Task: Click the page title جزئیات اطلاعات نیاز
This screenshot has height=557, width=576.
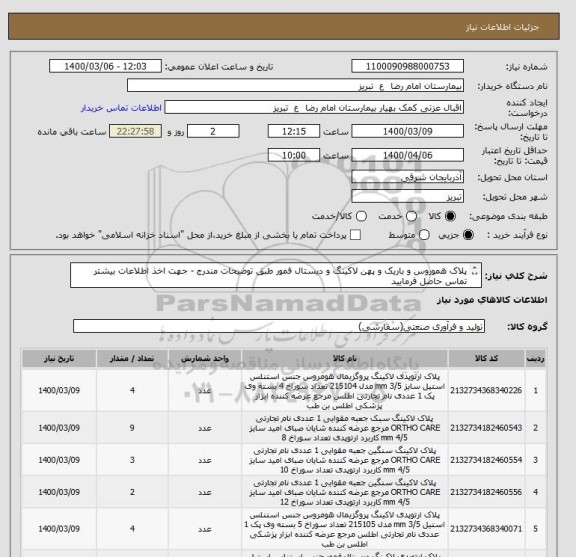Action: [x=502, y=28]
